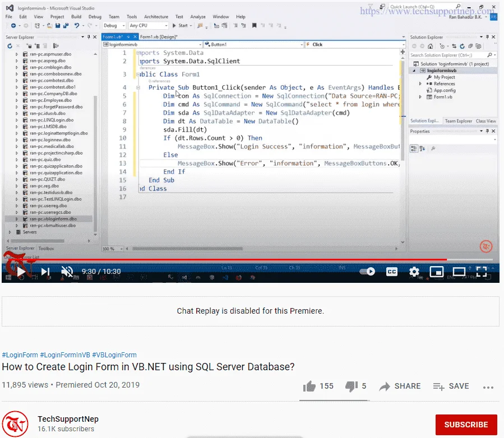
Task: Open the Project menu
Action: (x=57, y=17)
